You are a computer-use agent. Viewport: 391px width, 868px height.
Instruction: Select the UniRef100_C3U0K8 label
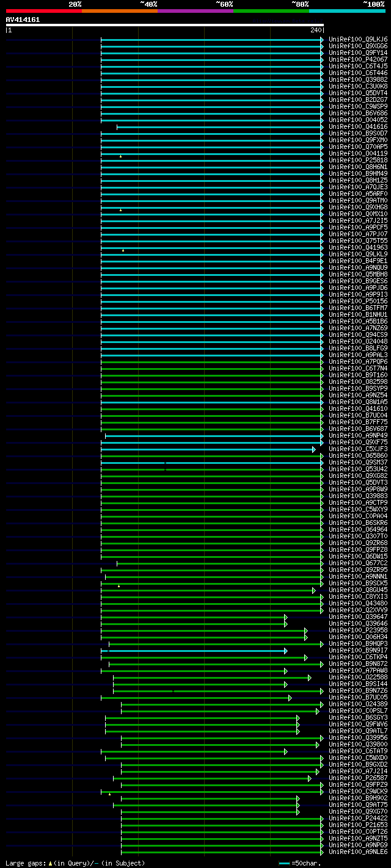(x=358, y=86)
